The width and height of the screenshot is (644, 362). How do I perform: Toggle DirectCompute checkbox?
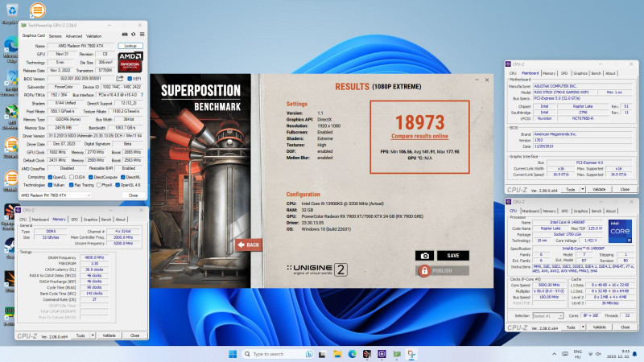90,177
